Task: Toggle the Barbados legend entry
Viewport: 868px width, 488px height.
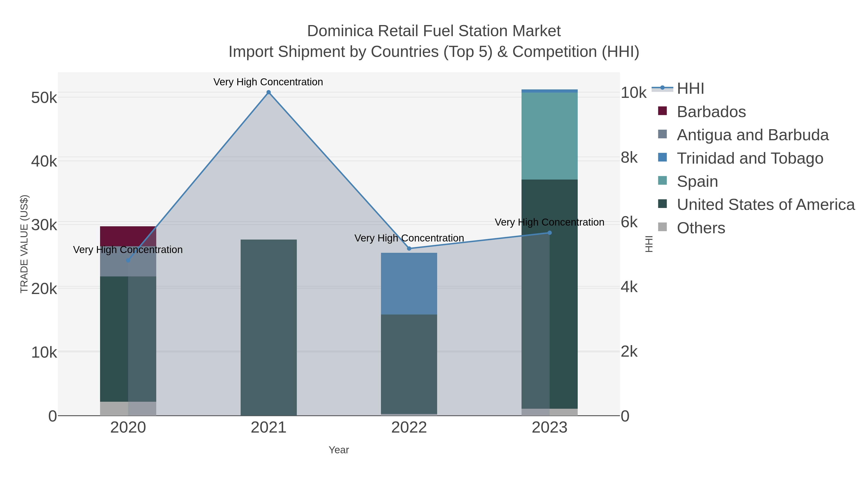Action: click(x=702, y=112)
